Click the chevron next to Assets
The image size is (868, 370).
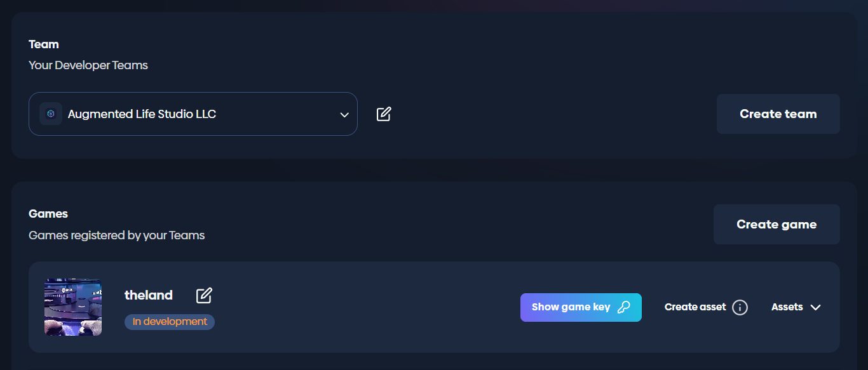point(816,307)
